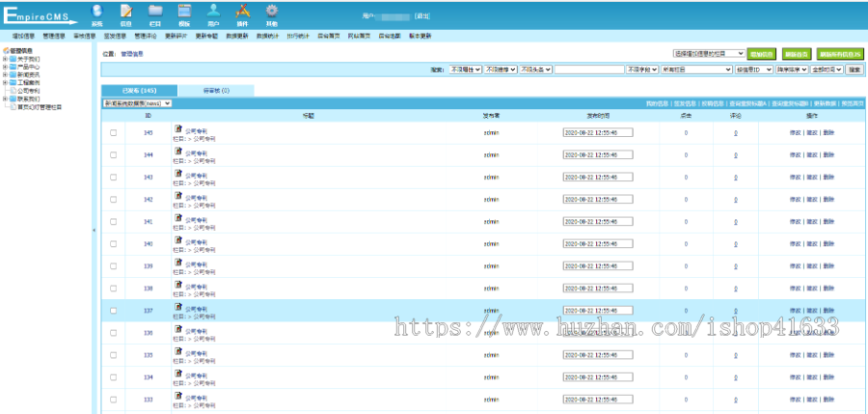
Task: Click the 插件 (Plugin) icon
Action: [243, 13]
